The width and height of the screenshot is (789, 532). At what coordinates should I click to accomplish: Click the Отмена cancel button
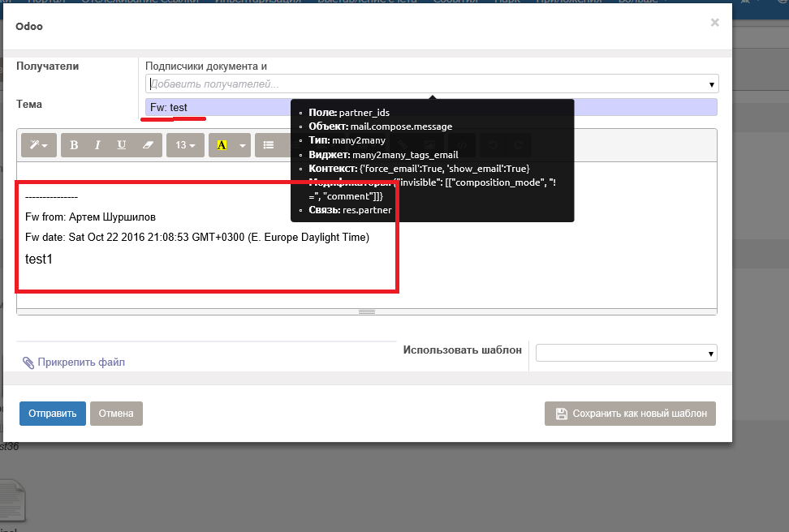click(116, 414)
